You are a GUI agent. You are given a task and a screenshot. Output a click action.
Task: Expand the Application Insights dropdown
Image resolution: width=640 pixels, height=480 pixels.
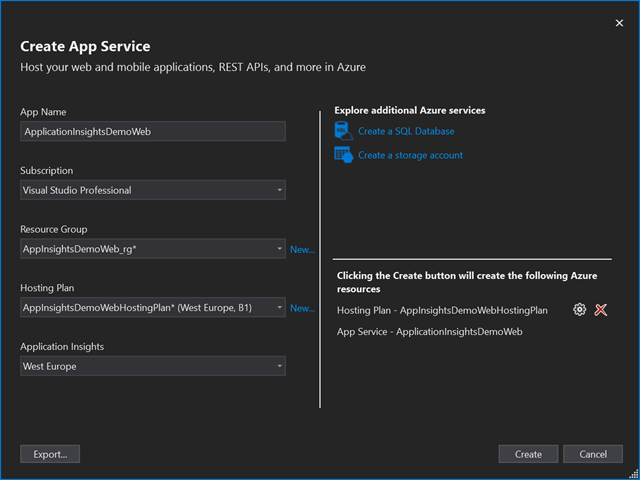[x=153, y=366]
